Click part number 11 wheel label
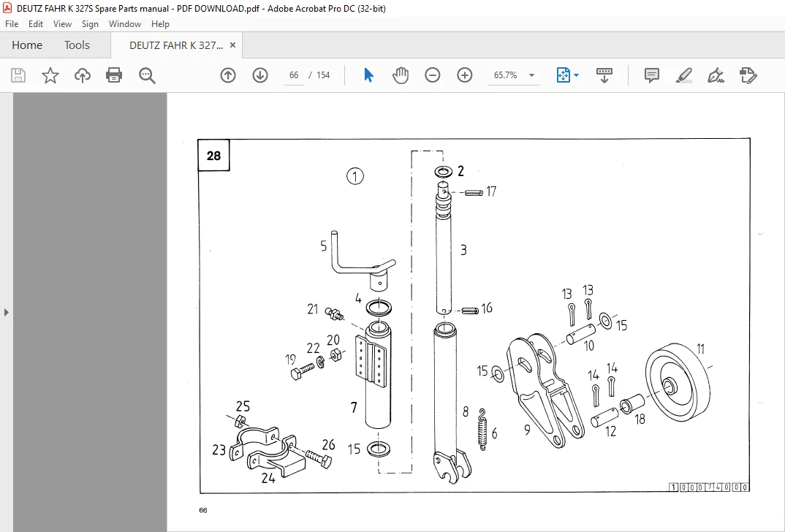 pos(701,349)
